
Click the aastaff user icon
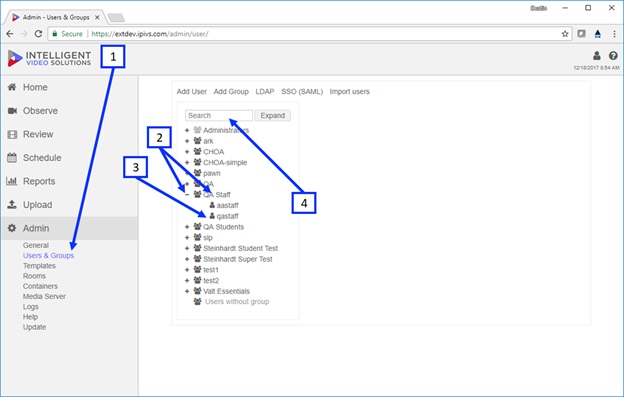tap(212, 205)
